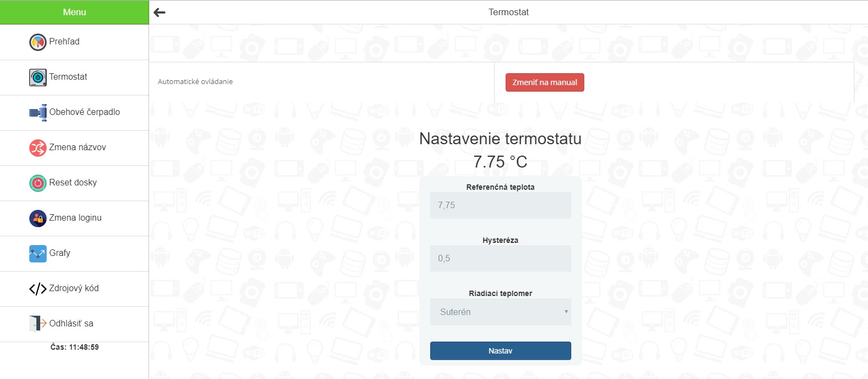
Task: Go back using the left arrow
Action: click(x=159, y=12)
